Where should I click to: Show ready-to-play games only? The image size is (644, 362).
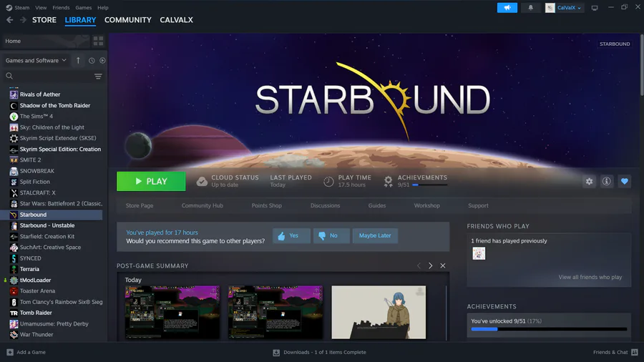[102, 60]
